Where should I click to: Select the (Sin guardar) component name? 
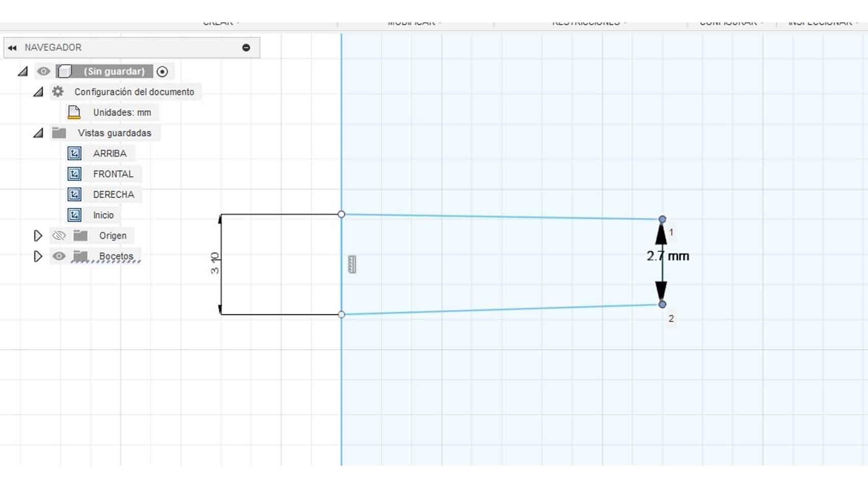[x=114, y=71]
